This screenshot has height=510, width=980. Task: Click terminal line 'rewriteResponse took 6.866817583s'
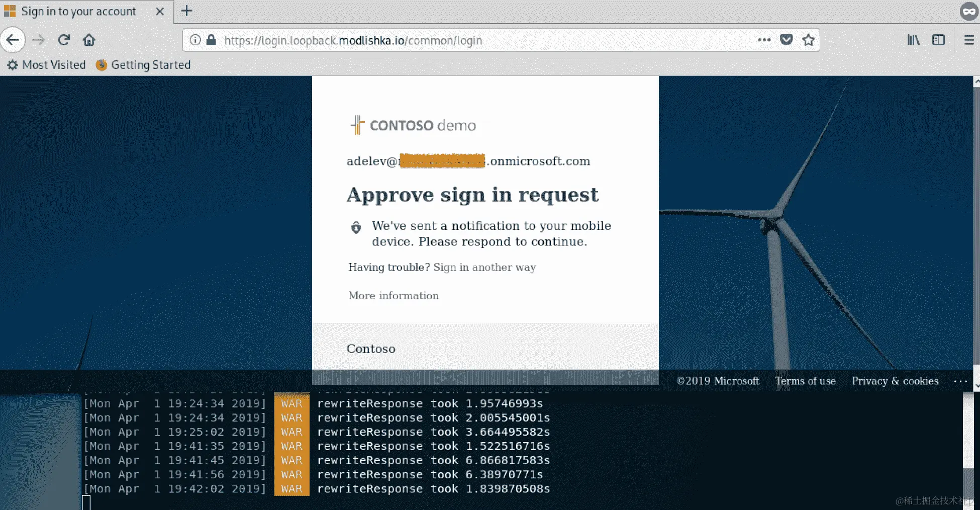point(434,460)
